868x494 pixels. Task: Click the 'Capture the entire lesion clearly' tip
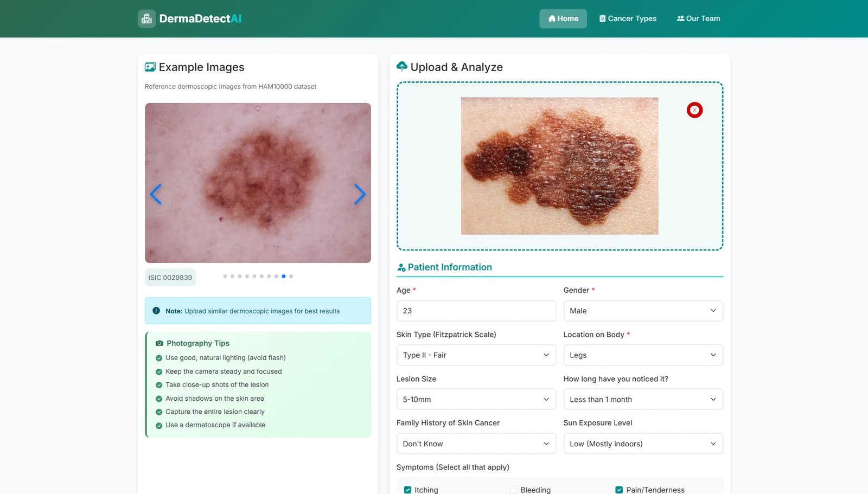pyautogui.click(x=215, y=412)
